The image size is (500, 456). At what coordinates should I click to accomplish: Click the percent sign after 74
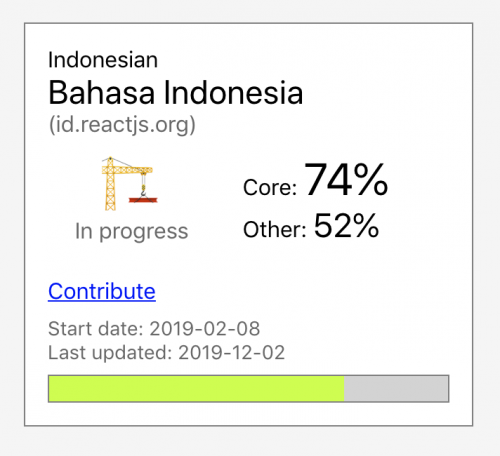(x=371, y=180)
